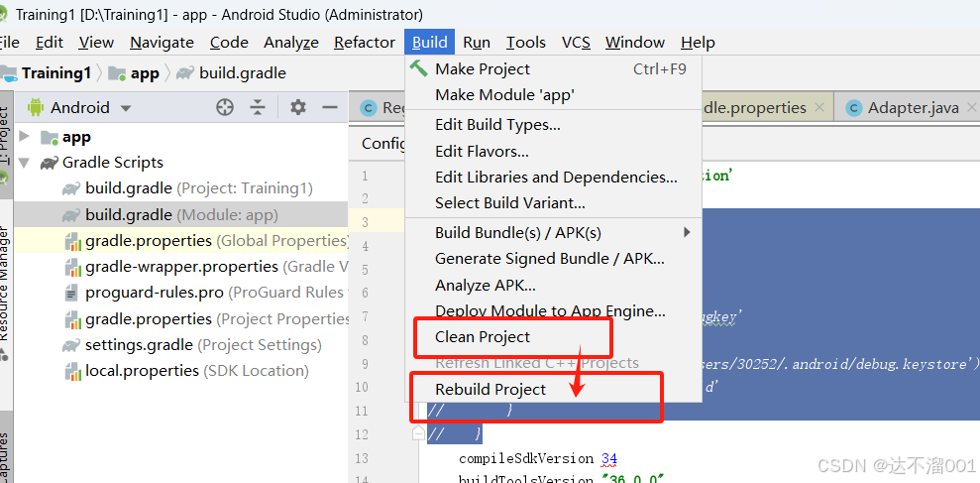Image resolution: width=980 pixels, height=483 pixels.
Task: Select build.gradle (Module: app)
Action: click(181, 214)
